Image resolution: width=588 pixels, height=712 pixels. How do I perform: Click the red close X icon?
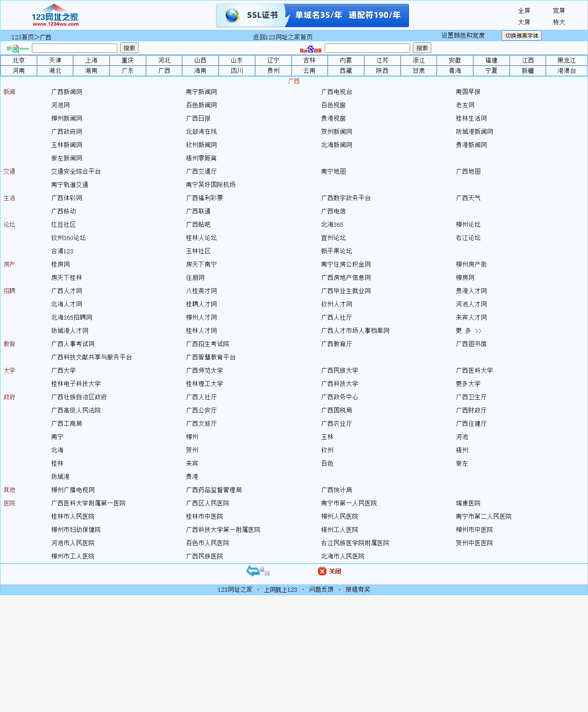322,571
